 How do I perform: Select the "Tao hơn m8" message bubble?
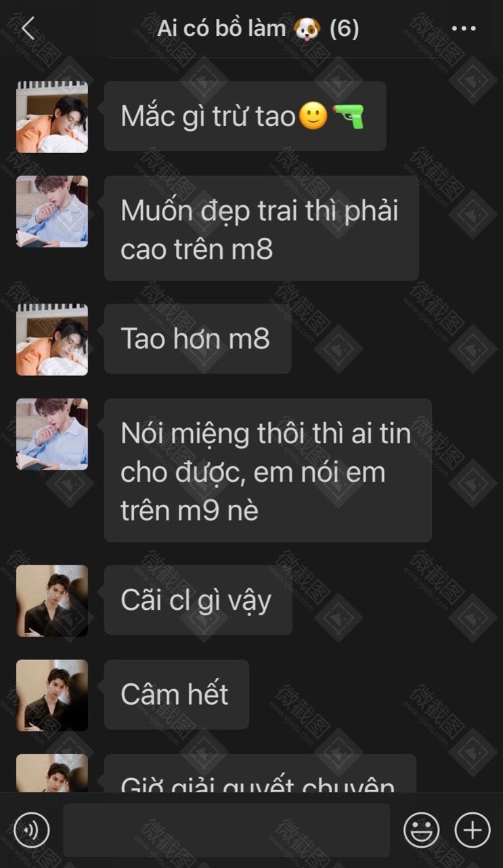pos(198,338)
